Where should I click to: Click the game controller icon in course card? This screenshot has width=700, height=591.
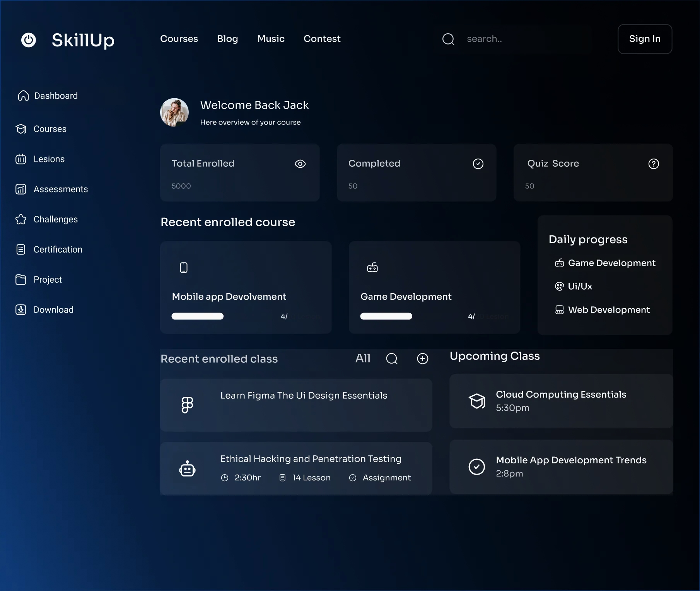point(372,267)
